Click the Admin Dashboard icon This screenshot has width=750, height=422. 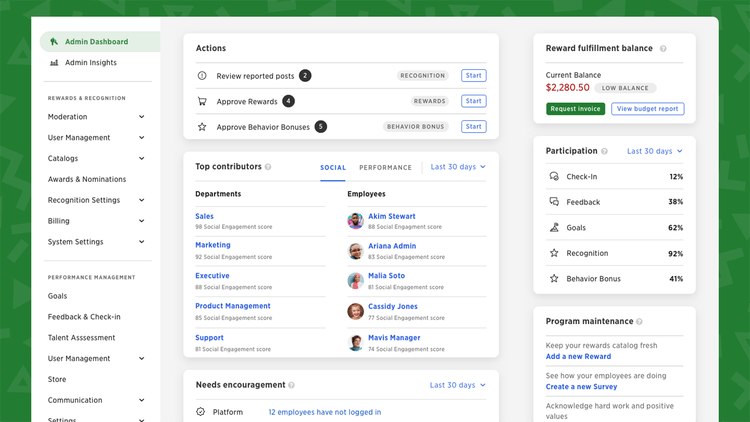[54, 42]
